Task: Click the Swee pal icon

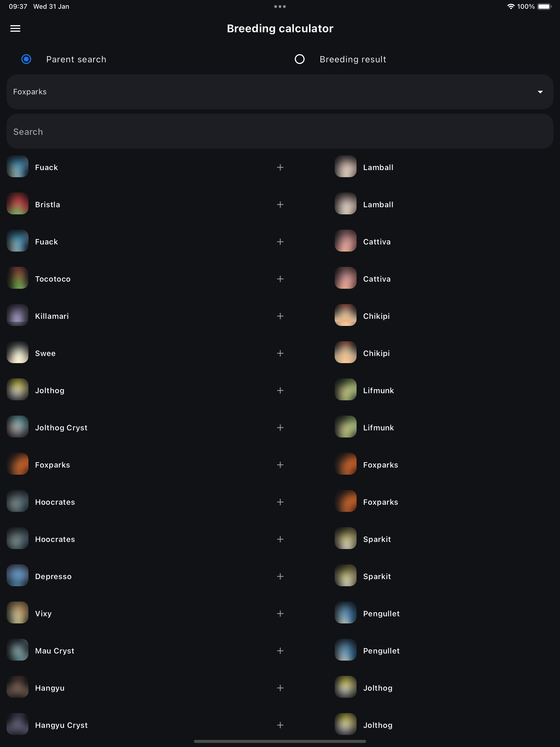Action: click(x=17, y=352)
